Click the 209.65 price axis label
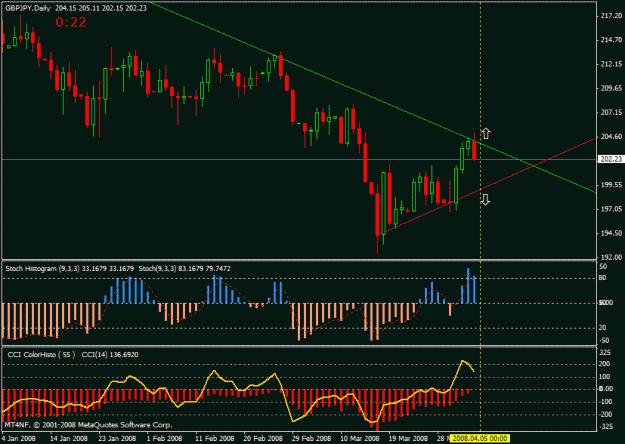This screenshot has width=625, height=444. tap(611, 88)
